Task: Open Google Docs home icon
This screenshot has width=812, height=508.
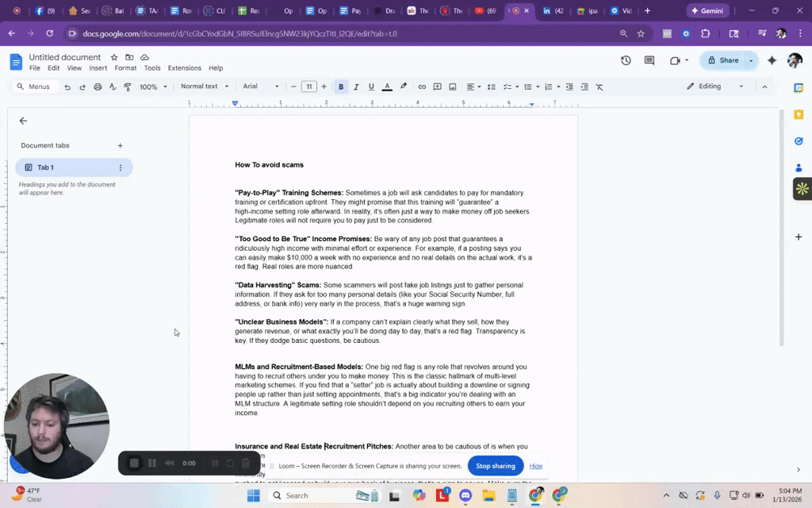Action: tap(16, 62)
